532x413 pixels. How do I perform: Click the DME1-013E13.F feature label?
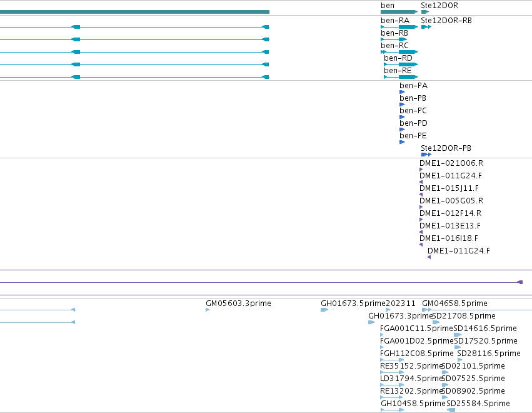(450, 226)
